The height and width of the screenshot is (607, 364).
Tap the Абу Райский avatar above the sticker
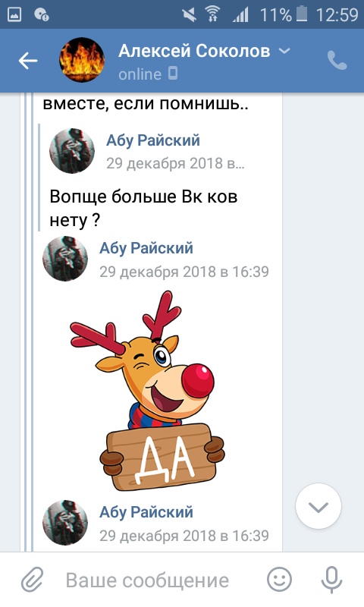coord(65,259)
